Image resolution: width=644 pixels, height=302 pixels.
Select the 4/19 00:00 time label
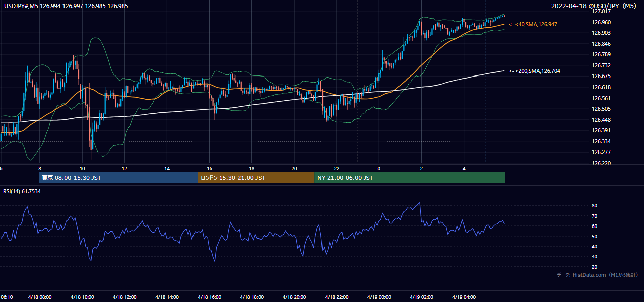point(379,297)
